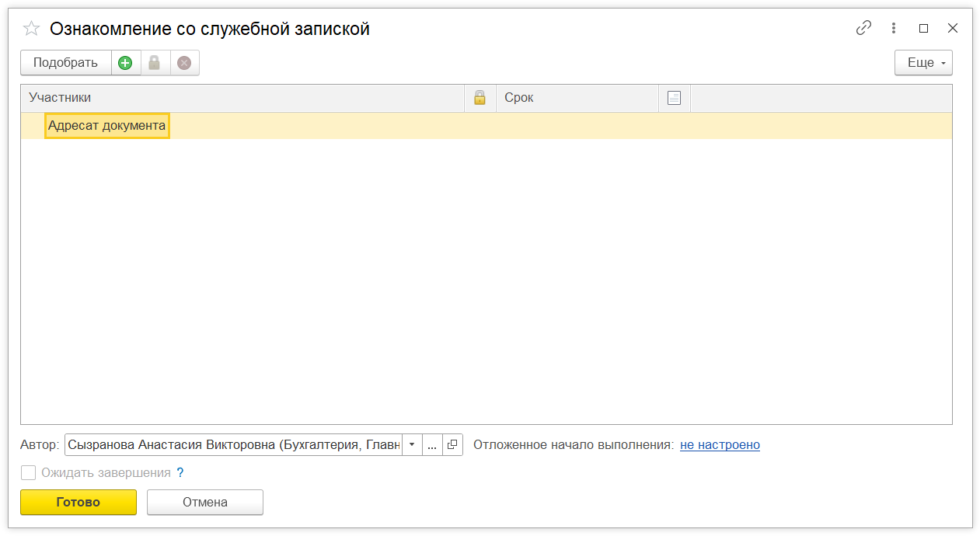The image size is (980, 536).
Task: Click the delete participant cross icon
Action: [x=184, y=63]
